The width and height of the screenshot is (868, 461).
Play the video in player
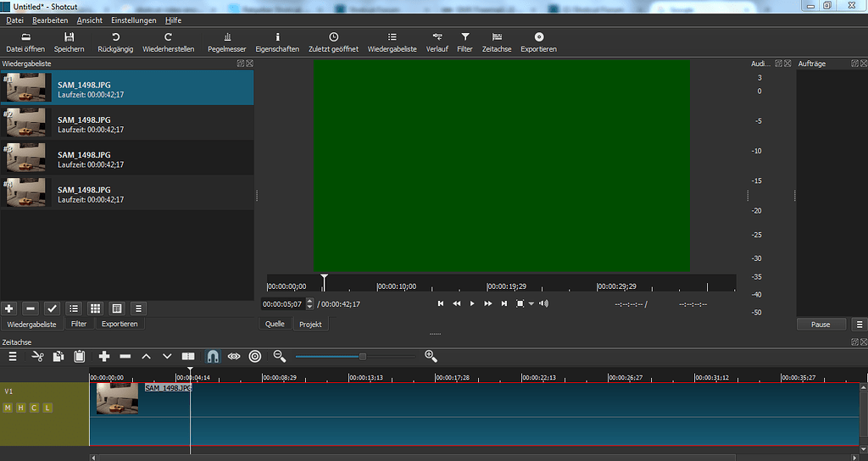[472, 303]
